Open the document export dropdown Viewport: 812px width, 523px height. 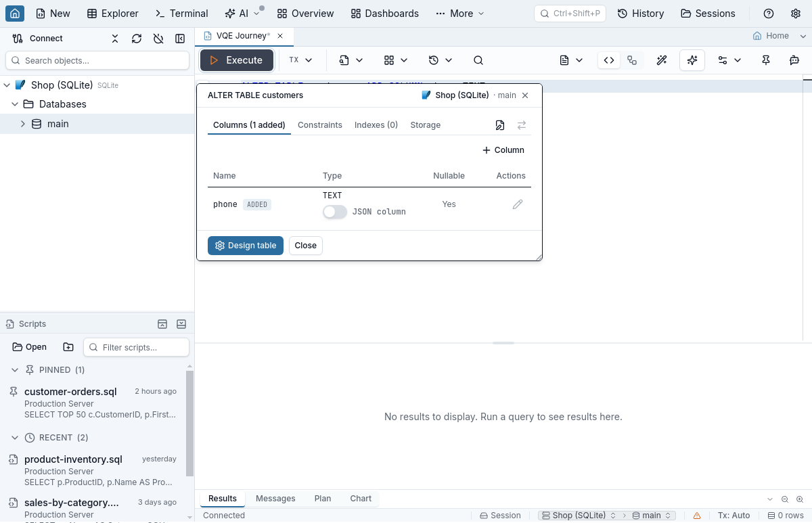click(x=572, y=60)
